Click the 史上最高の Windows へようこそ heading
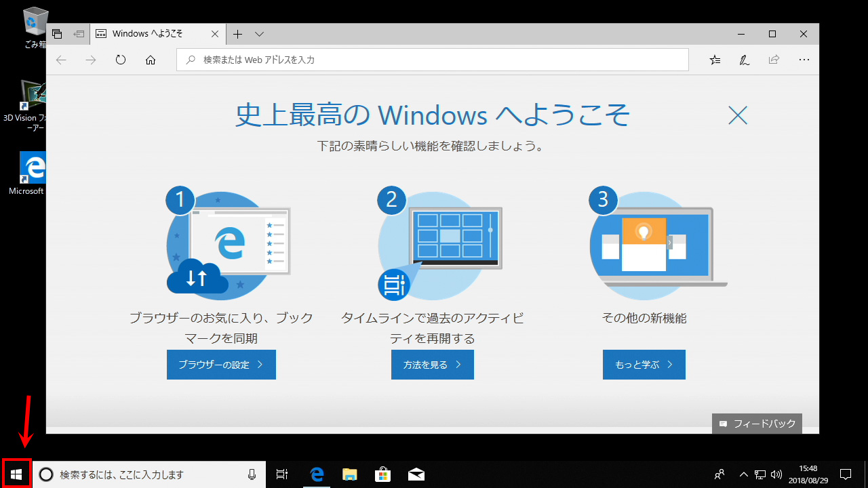Screen dimensions: 868x488 (x=433, y=115)
